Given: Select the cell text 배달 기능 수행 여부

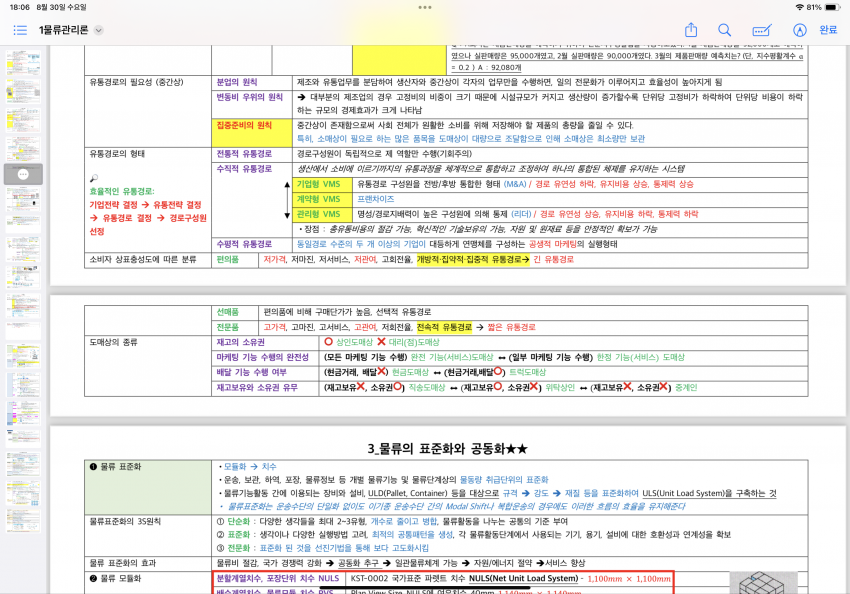Looking at the screenshot, I should point(252,372).
